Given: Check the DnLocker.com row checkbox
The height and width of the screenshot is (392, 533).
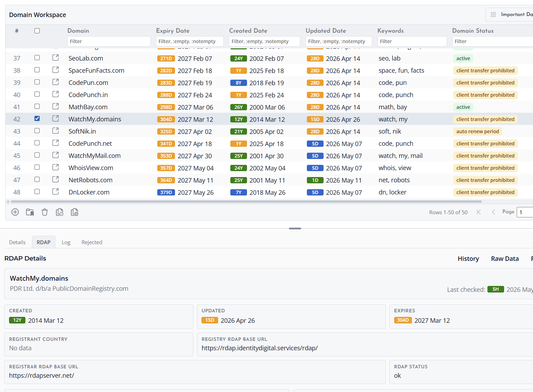Looking at the screenshot, I should [37, 192].
